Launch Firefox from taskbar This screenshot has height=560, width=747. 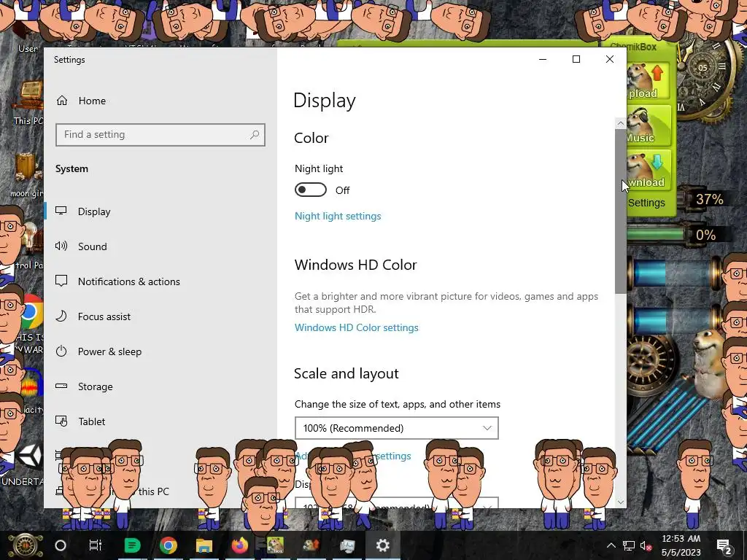pyautogui.click(x=239, y=545)
